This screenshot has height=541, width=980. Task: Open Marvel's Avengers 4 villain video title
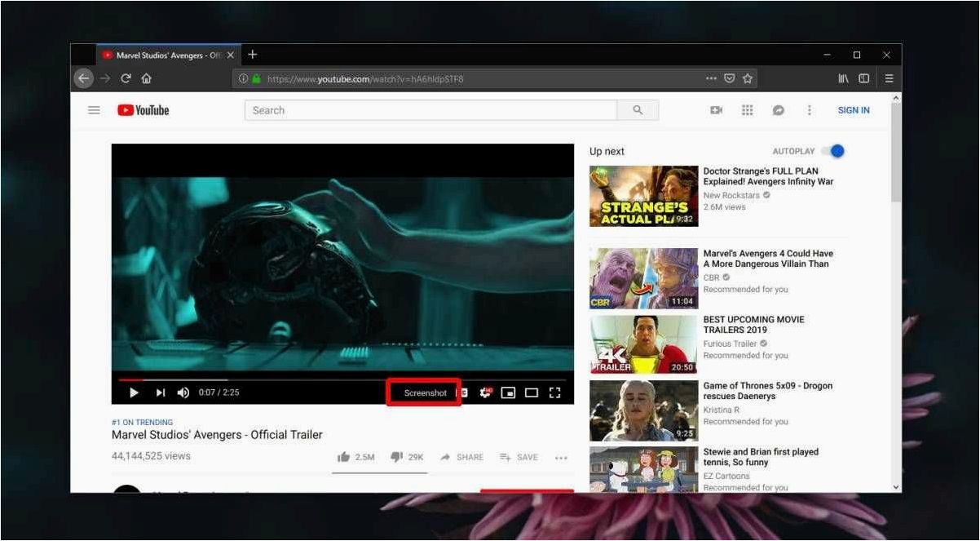(x=768, y=259)
